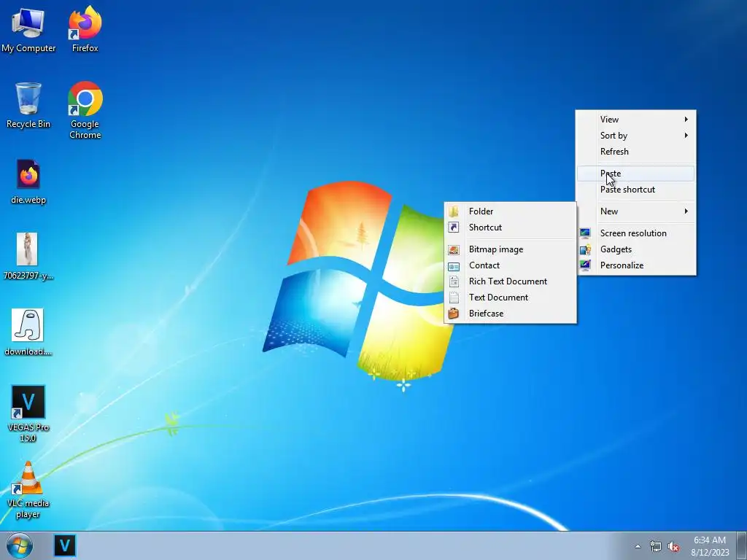This screenshot has width=747, height=560.
Task: Expand the New submenu entry
Action: click(635, 211)
